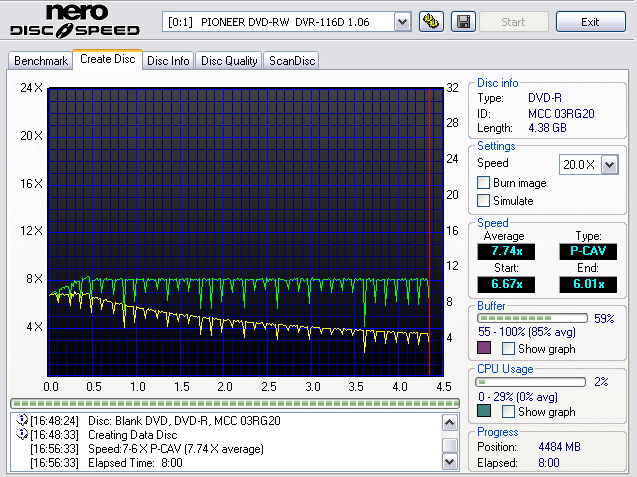Click the log scrollbar up arrow

point(451,422)
